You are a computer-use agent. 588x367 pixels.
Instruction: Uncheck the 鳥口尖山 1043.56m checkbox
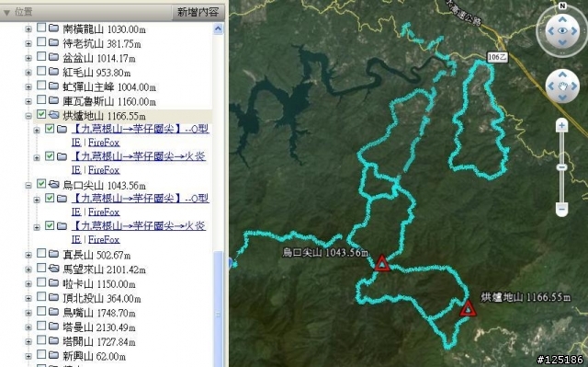click(x=41, y=184)
